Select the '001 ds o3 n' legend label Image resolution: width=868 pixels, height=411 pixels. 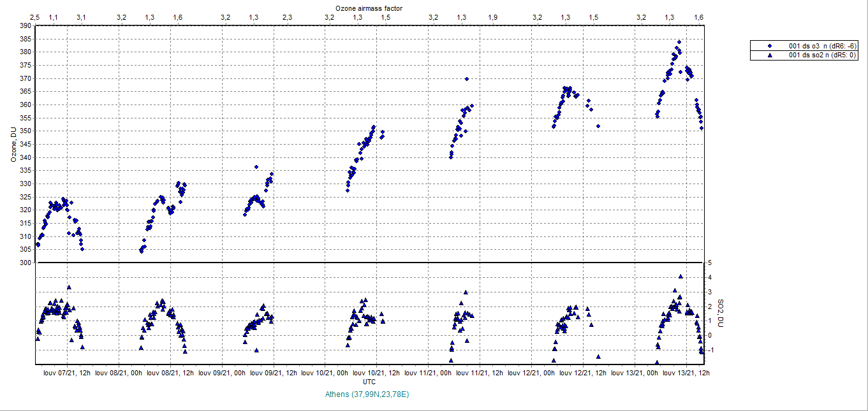click(x=823, y=46)
